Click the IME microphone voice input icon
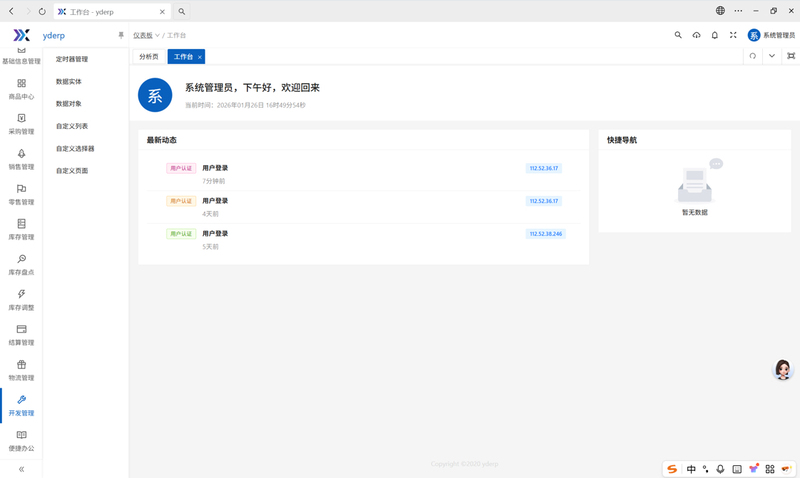The width and height of the screenshot is (800, 478). [x=720, y=469]
